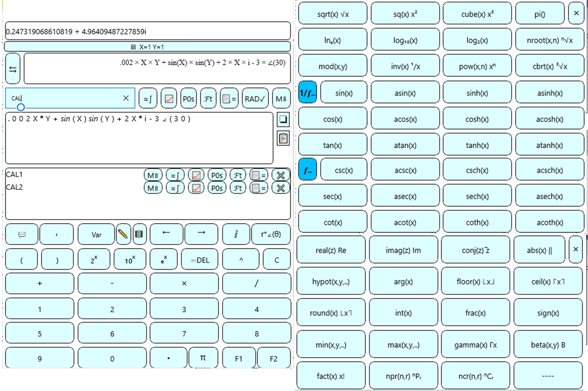The width and height of the screenshot is (588, 391).
Task: Click the M down memory store button
Action: click(x=281, y=99)
